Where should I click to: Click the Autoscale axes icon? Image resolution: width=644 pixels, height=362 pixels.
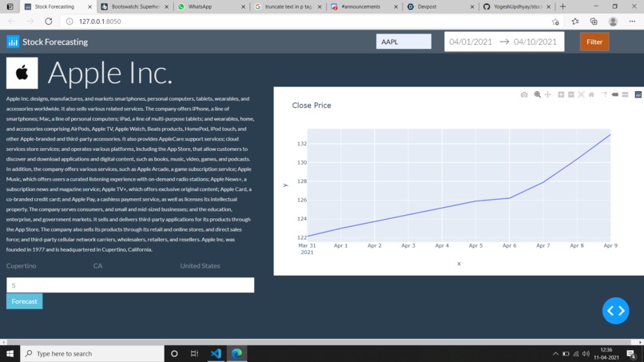click(x=581, y=94)
